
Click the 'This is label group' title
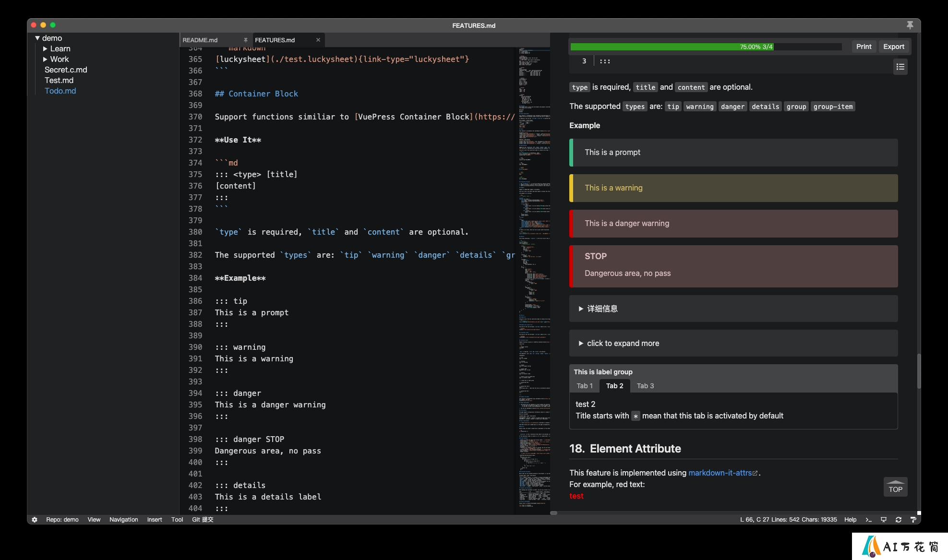coord(603,372)
